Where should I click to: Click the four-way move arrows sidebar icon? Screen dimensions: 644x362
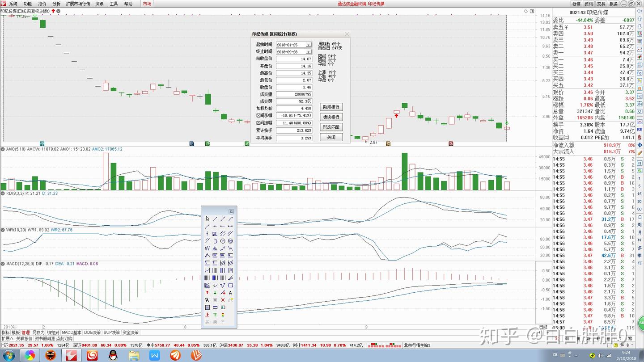click(640, 145)
